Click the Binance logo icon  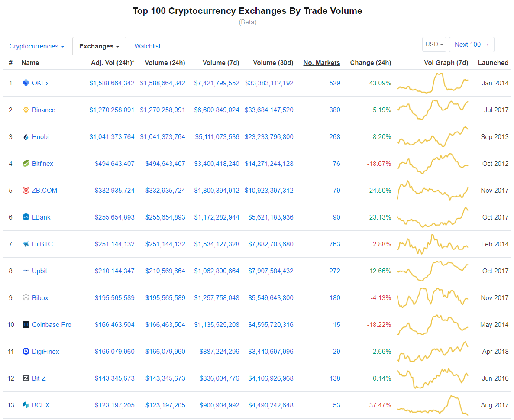tap(26, 110)
